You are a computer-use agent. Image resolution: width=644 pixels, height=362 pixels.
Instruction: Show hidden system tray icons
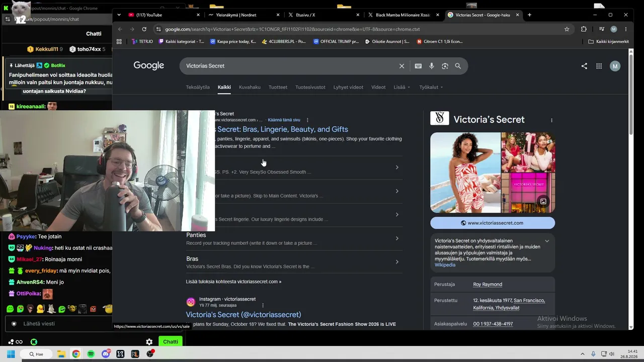point(583,354)
